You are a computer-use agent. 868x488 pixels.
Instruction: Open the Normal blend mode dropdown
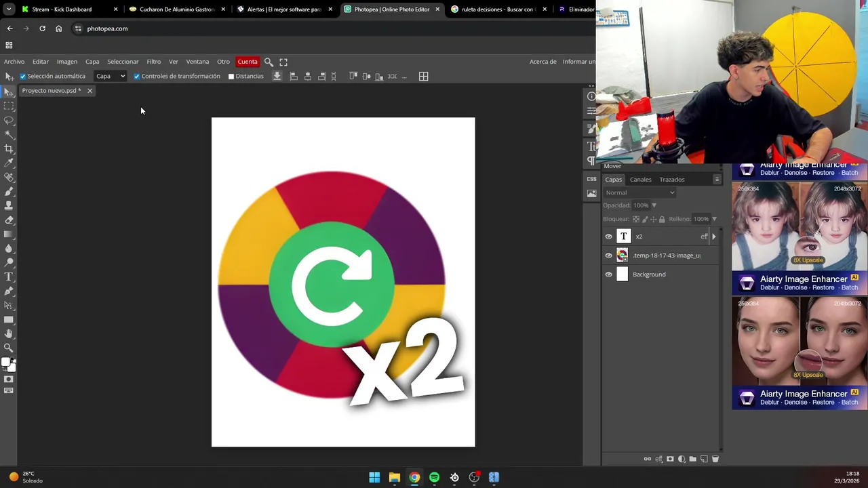coord(639,192)
